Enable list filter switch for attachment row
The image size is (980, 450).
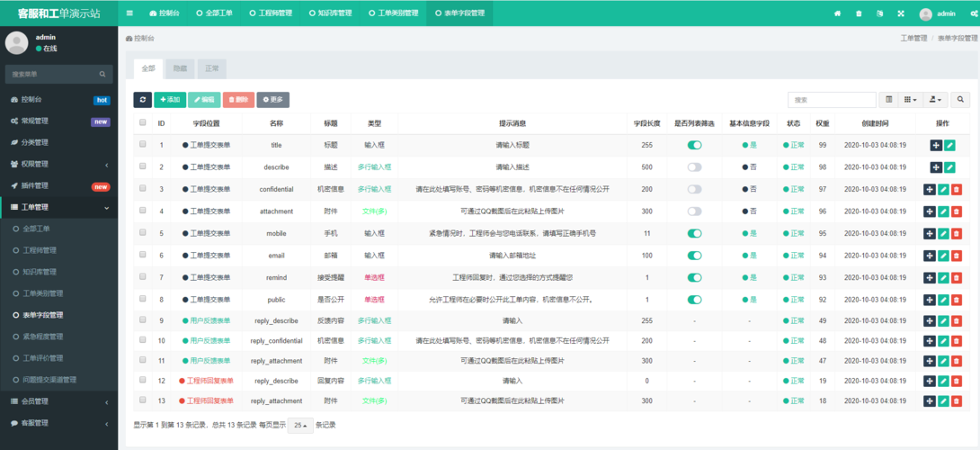click(694, 211)
